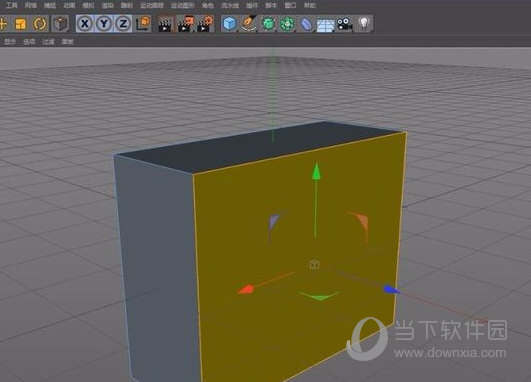531x382 pixels.
Task: Add a Light object
Action: (364, 24)
